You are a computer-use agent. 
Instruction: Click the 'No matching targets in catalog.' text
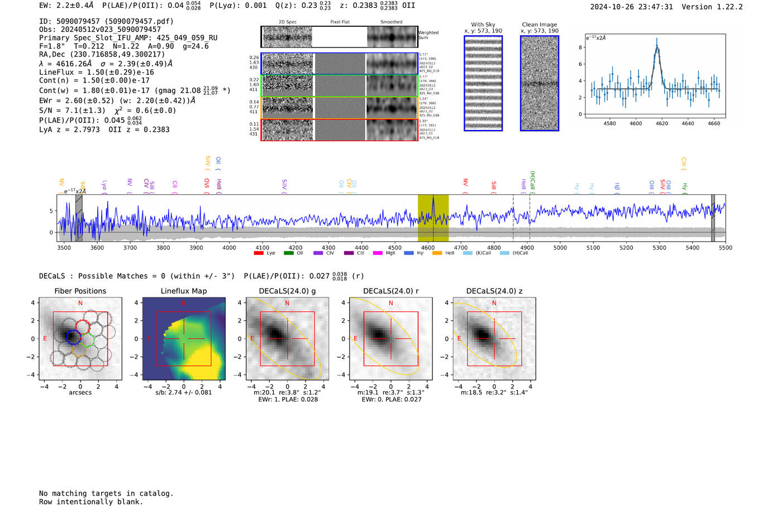tap(106, 493)
